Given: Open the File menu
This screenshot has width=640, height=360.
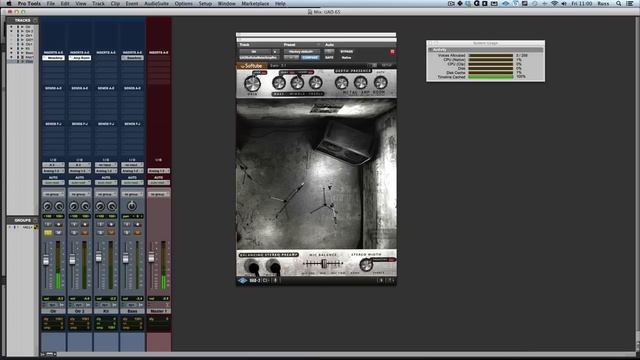Looking at the screenshot, I should point(51,3).
